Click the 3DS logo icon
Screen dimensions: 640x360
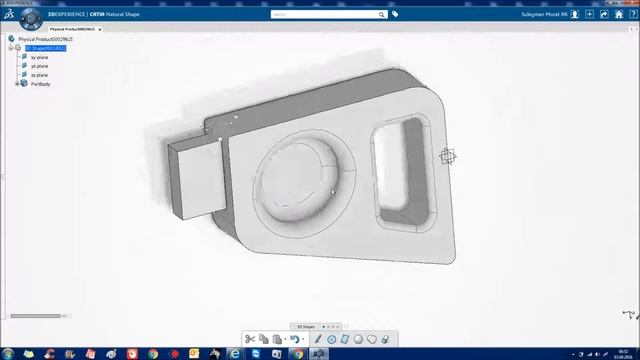(x=9, y=14)
